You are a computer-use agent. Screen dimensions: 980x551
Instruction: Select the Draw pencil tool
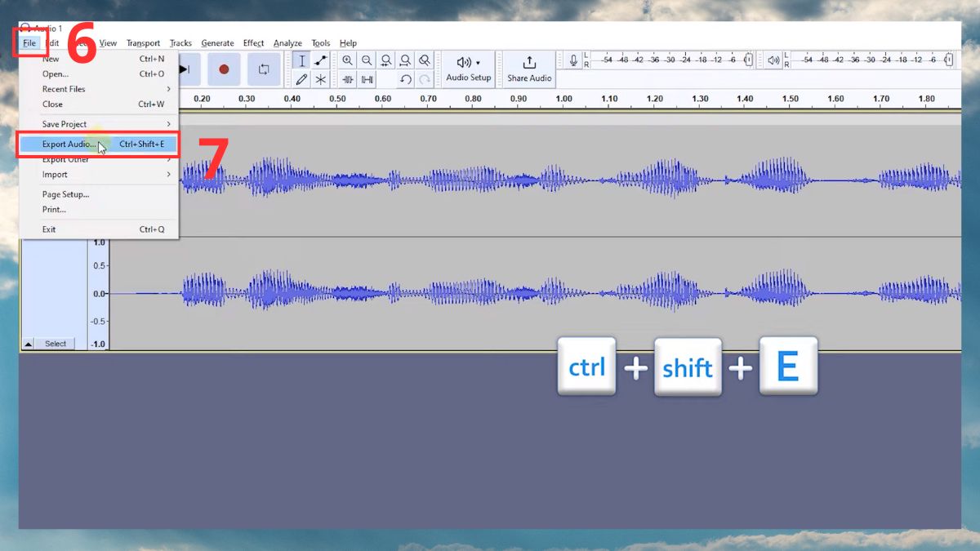click(x=301, y=79)
